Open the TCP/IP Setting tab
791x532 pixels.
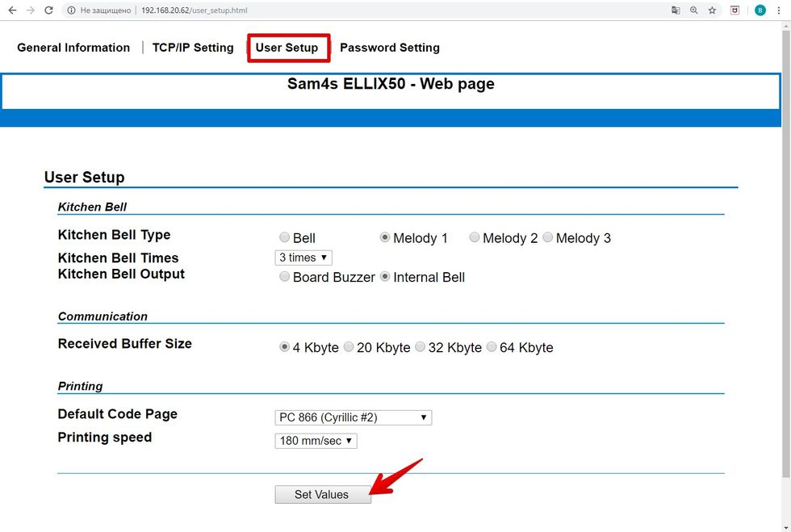click(193, 48)
